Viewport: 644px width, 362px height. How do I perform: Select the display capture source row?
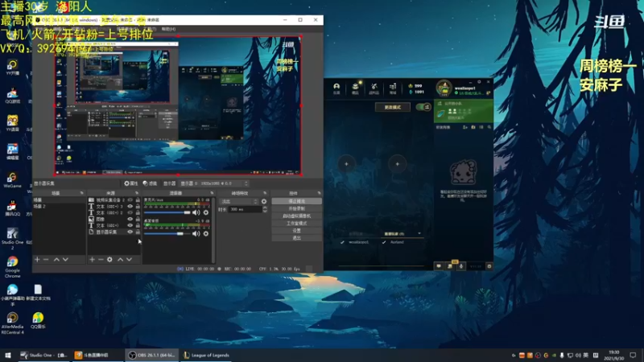(x=114, y=232)
